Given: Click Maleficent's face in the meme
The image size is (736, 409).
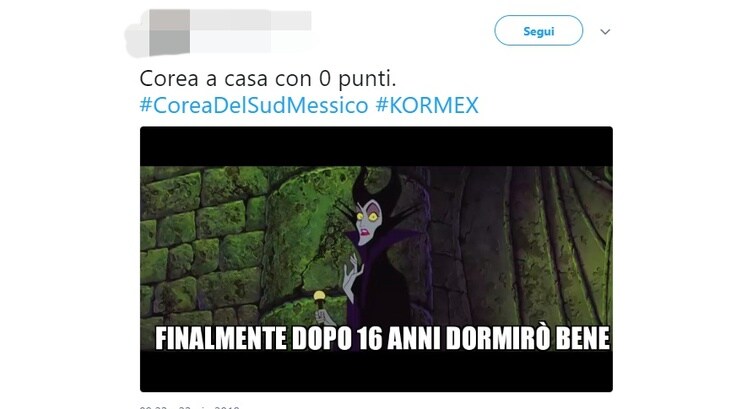Looking at the screenshot, I should tap(369, 223).
